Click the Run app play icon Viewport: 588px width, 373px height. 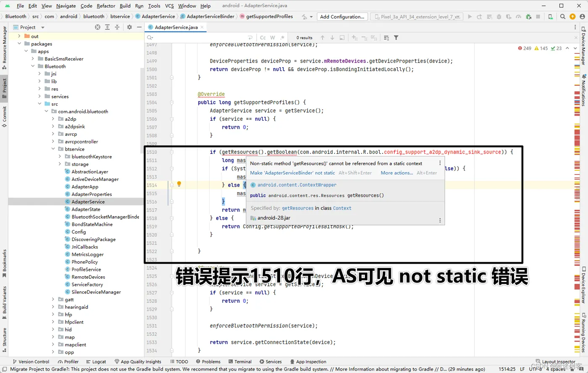pyautogui.click(x=470, y=17)
